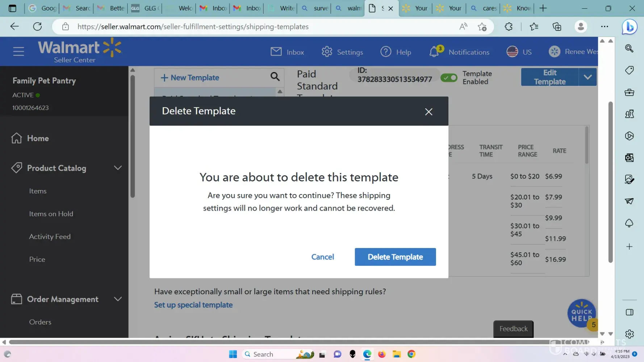The width and height of the screenshot is (644, 362).
Task: Go to Items on Hold in sidebar
Action: point(51,214)
